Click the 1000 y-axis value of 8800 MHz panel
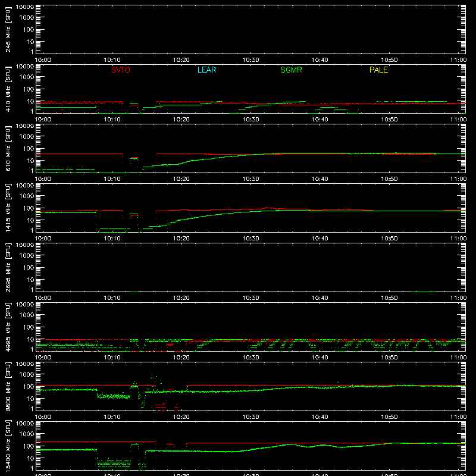Image resolution: width=476 pixels, height=476 pixels. click(27, 375)
